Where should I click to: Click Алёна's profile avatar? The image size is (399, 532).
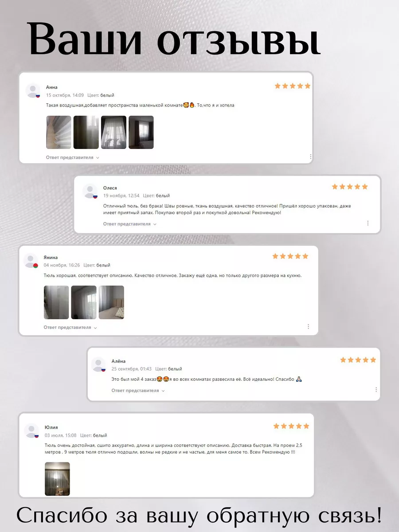click(98, 364)
